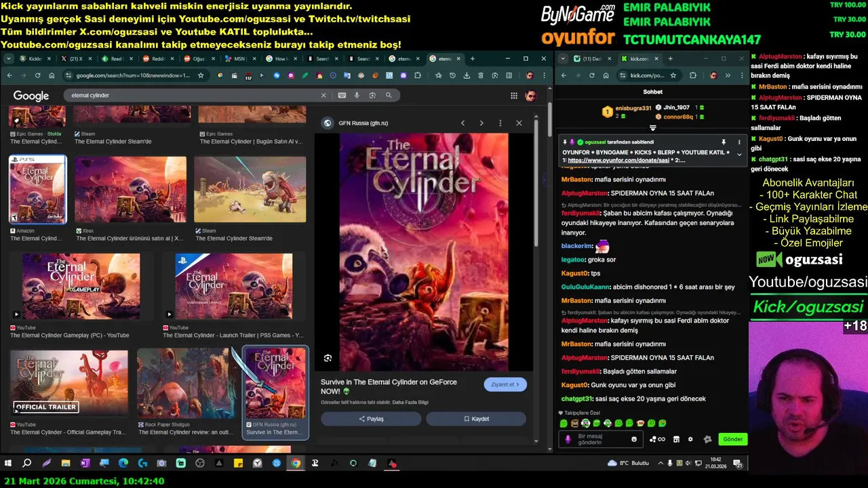Screen dimensions: 868x488
Task: Expand the hidden toolbar items chevron in Kick window
Action: [x=727, y=75]
